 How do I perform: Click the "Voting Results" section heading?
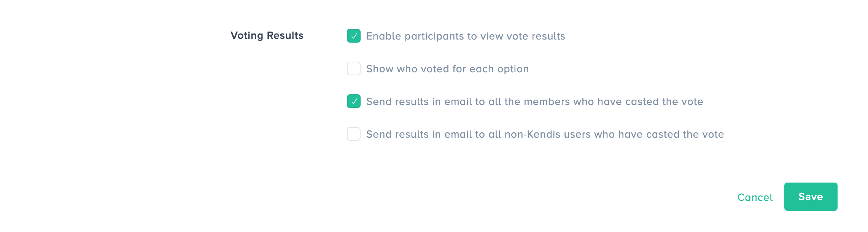tap(267, 35)
